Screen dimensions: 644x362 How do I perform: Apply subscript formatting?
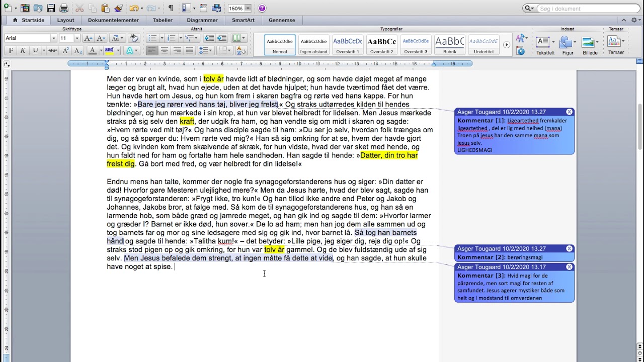coord(78,51)
